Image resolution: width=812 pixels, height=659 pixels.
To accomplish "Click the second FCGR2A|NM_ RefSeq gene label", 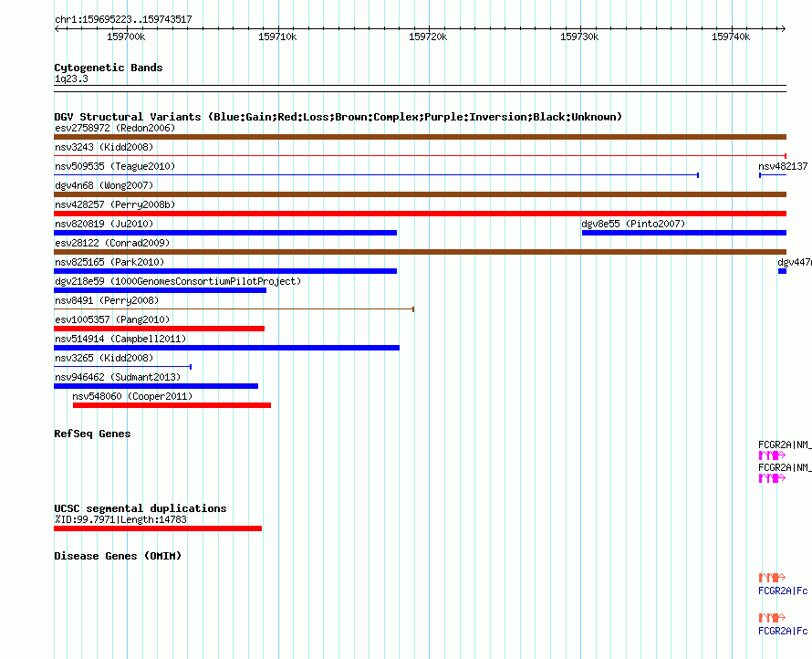I will [x=785, y=467].
